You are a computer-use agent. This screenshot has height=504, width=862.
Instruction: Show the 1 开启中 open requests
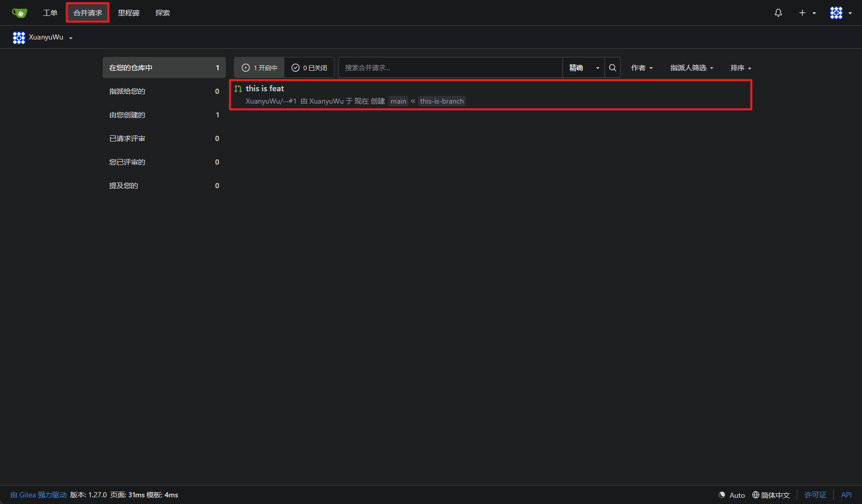pos(259,68)
